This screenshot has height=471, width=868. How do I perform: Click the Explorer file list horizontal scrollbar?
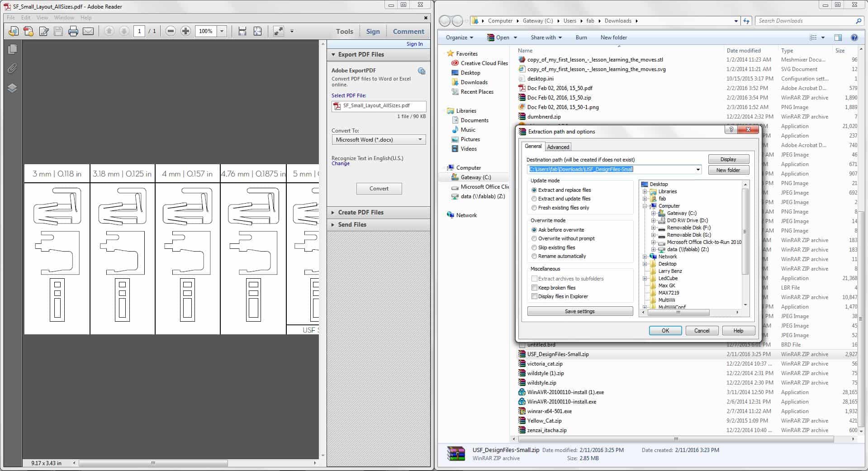click(x=676, y=439)
